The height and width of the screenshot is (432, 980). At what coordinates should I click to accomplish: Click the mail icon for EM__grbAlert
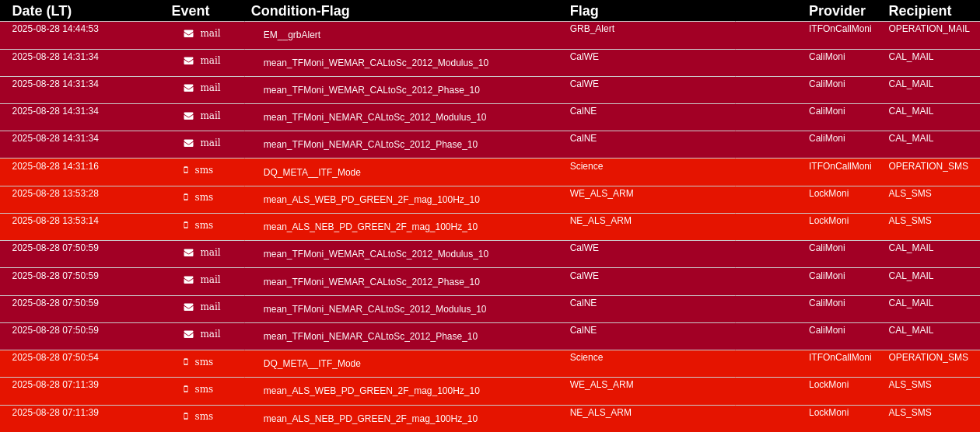click(x=188, y=33)
